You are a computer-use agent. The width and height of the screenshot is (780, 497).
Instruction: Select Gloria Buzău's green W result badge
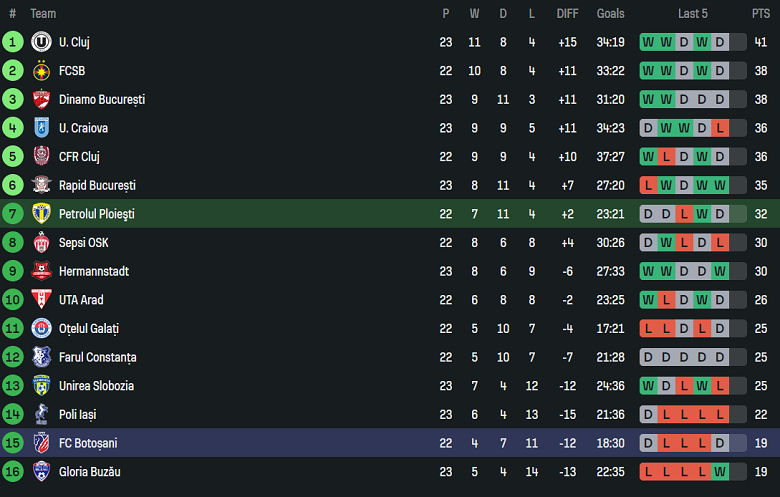[720, 472]
